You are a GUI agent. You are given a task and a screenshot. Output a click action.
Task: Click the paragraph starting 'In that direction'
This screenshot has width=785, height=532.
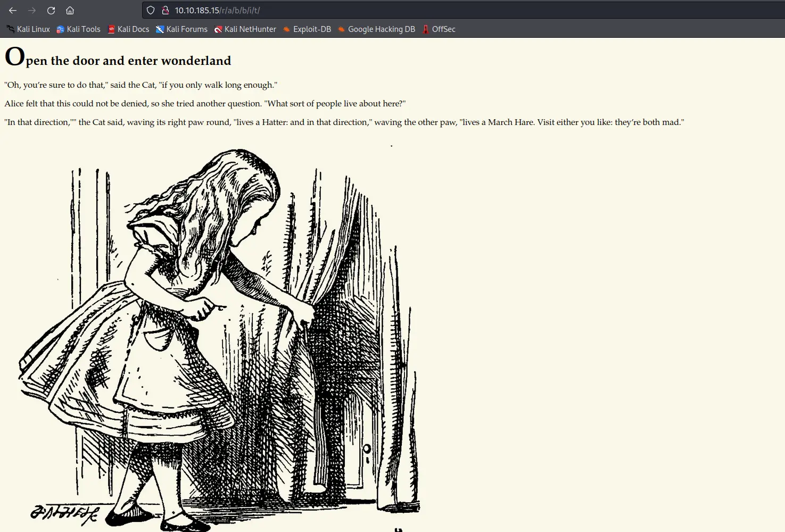tap(344, 122)
